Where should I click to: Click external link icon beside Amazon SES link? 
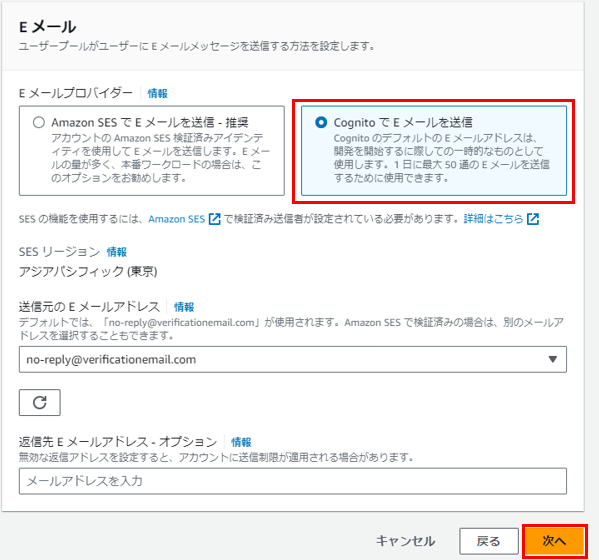pyautogui.click(x=215, y=219)
